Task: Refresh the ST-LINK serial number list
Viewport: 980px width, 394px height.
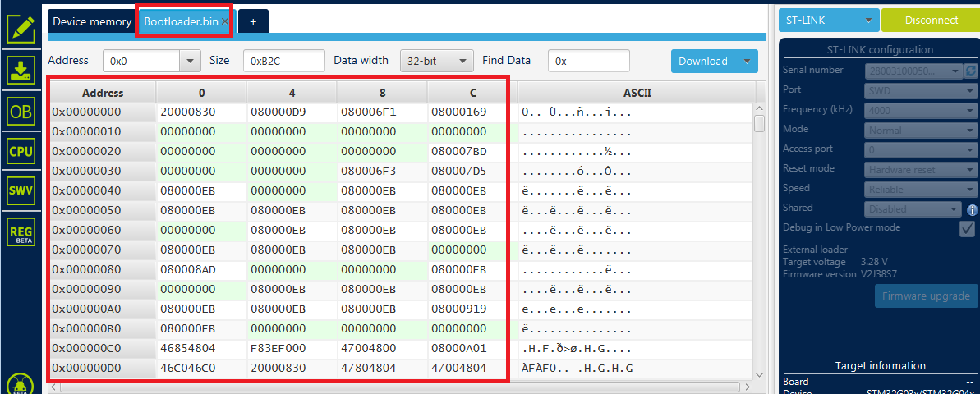Action: [971, 71]
